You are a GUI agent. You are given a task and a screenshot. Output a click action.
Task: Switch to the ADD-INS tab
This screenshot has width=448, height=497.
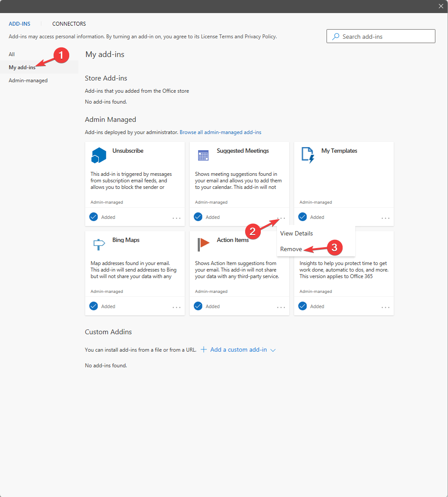20,24
